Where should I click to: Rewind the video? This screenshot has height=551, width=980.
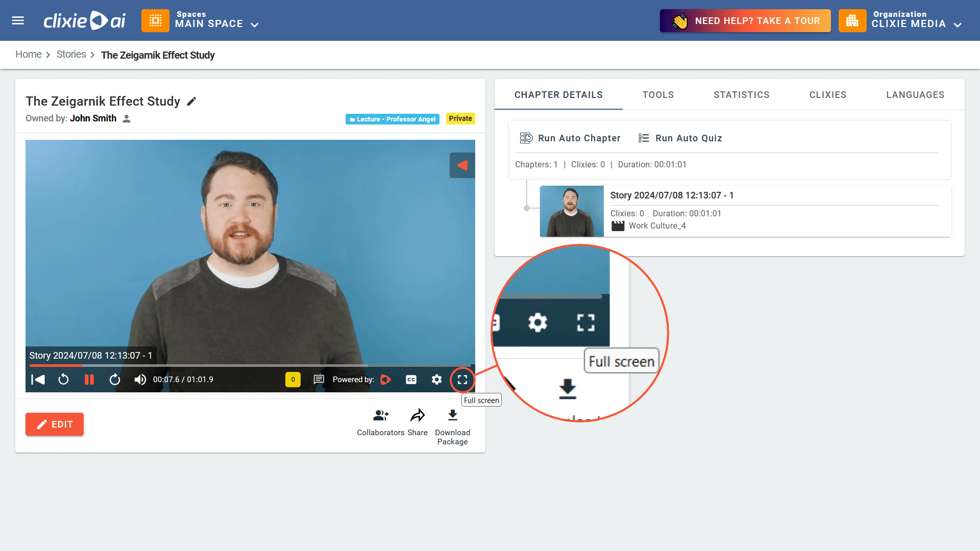click(x=63, y=380)
